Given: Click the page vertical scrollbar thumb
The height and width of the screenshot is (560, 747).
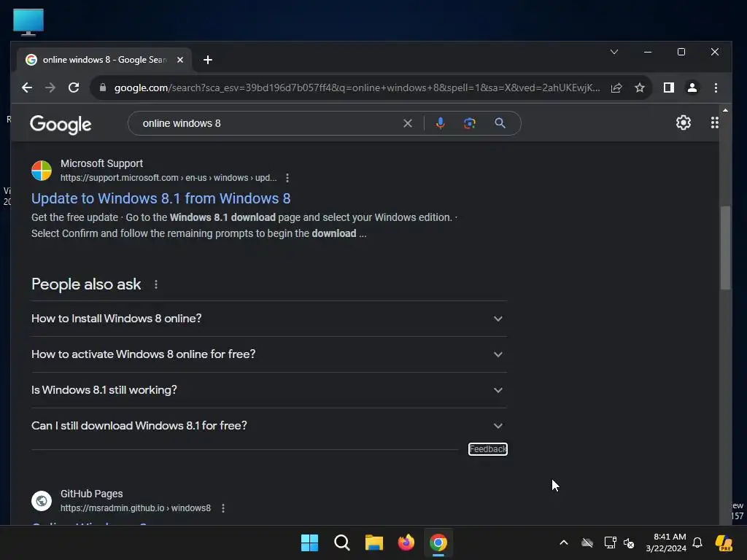Looking at the screenshot, I should tap(725, 248).
